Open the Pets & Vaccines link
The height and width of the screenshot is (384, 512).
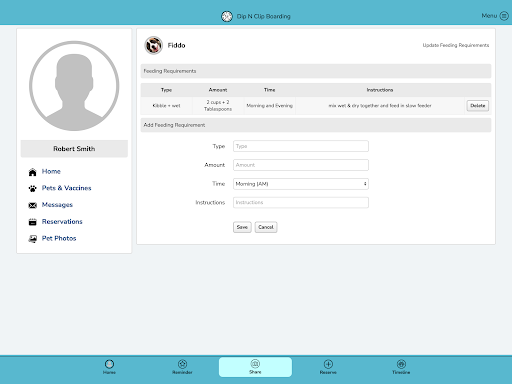click(66, 188)
